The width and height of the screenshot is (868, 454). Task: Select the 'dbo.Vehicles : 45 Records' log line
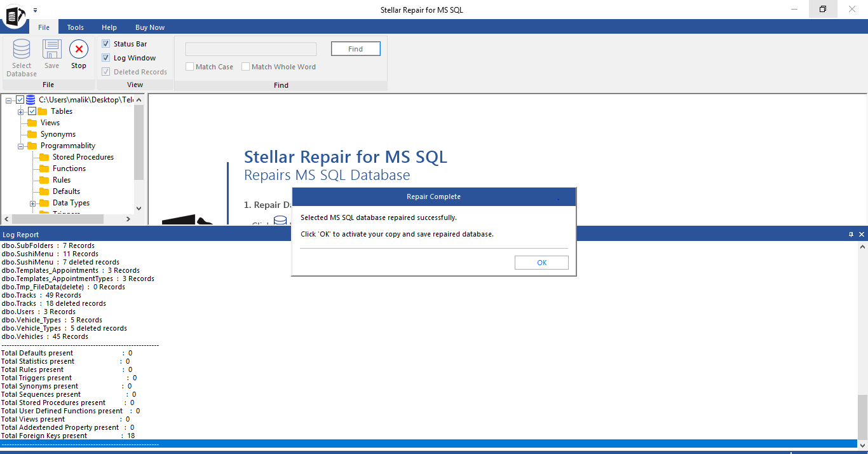(x=45, y=336)
